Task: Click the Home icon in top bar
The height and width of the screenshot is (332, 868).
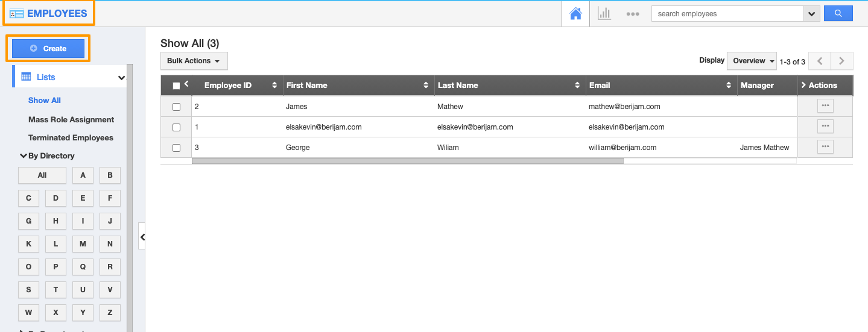Action: point(575,13)
